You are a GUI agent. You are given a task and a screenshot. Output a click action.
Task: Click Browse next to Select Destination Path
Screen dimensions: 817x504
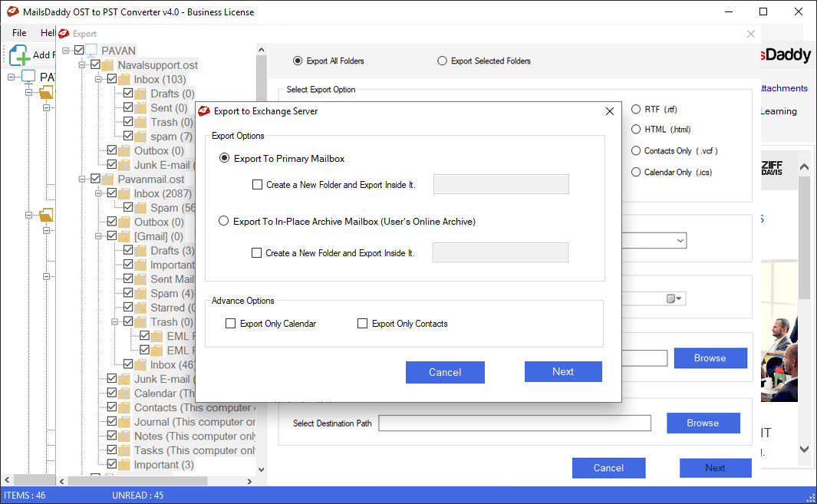pos(703,423)
